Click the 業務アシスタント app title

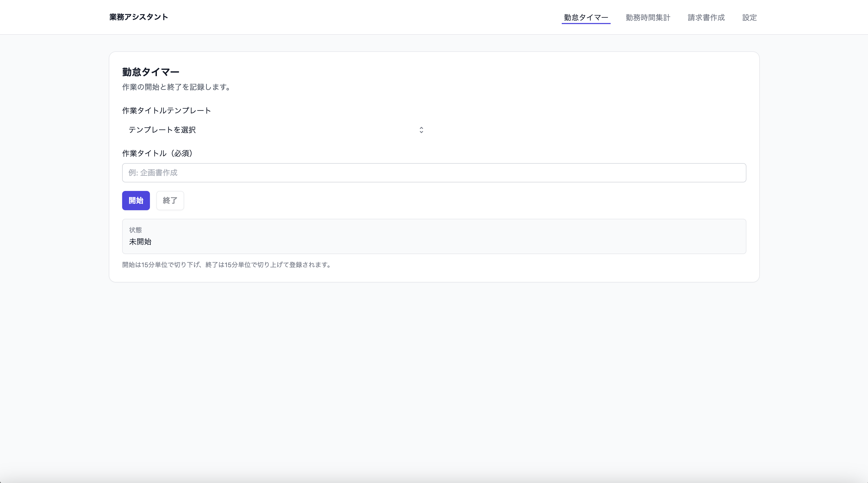pos(138,17)
